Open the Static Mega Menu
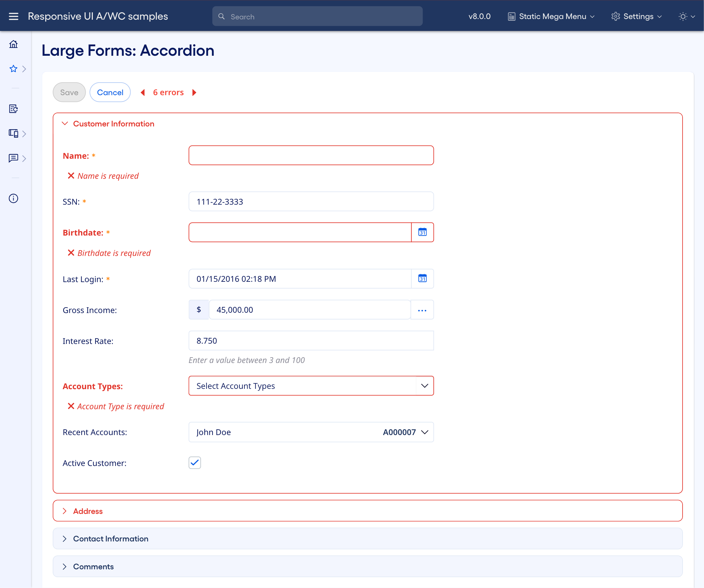The image size is (704, 588). pos(550,16)
